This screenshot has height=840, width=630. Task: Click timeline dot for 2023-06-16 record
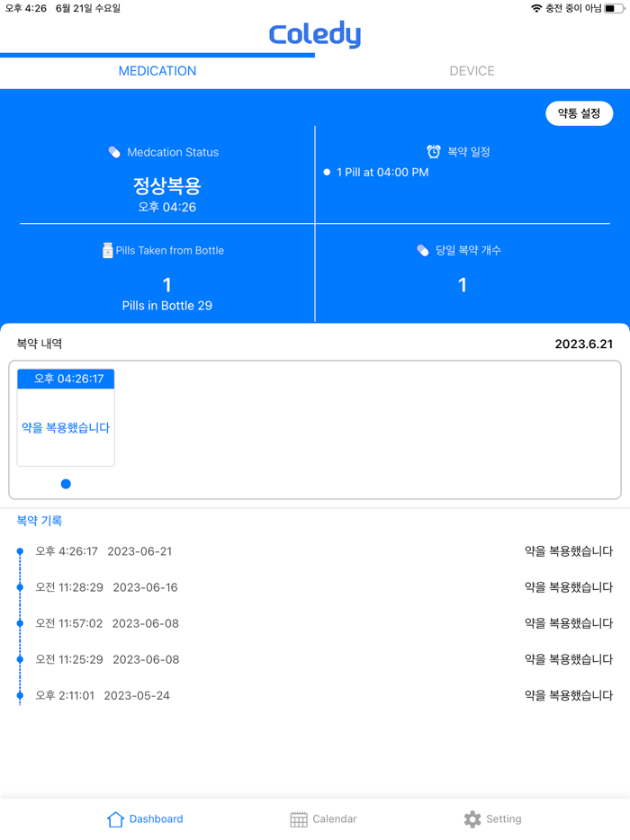(20, 587)
